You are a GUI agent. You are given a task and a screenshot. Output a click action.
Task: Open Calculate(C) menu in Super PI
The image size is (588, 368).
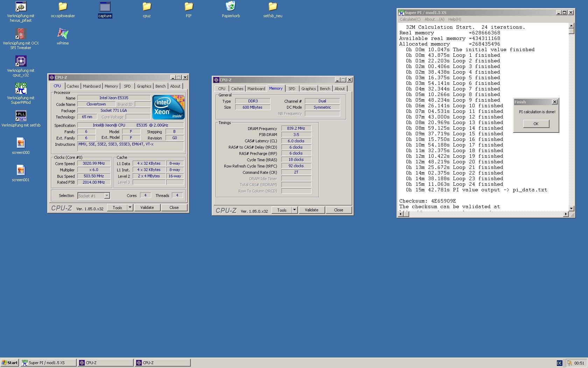click(x=410, y=19)
